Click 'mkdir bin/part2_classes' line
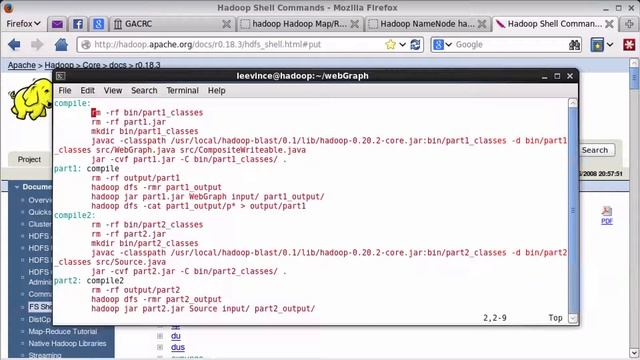 [x=145, y=243]
